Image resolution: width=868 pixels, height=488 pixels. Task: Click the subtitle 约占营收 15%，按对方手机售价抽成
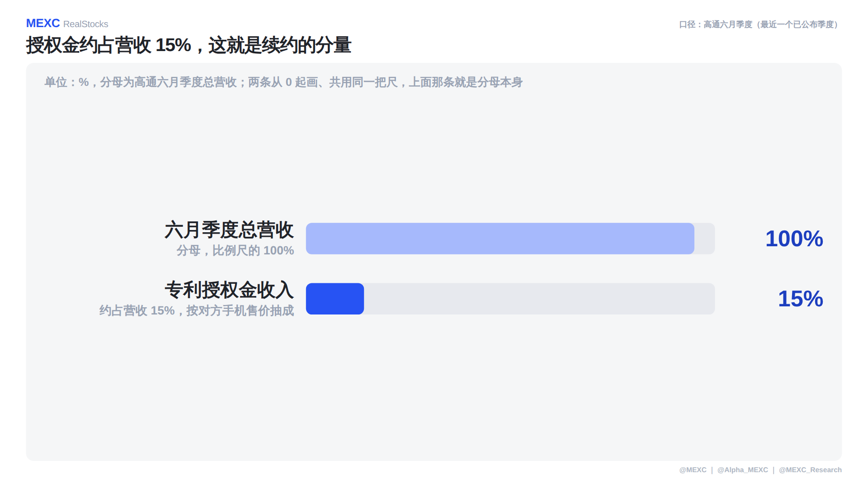[x=197, y=310]
